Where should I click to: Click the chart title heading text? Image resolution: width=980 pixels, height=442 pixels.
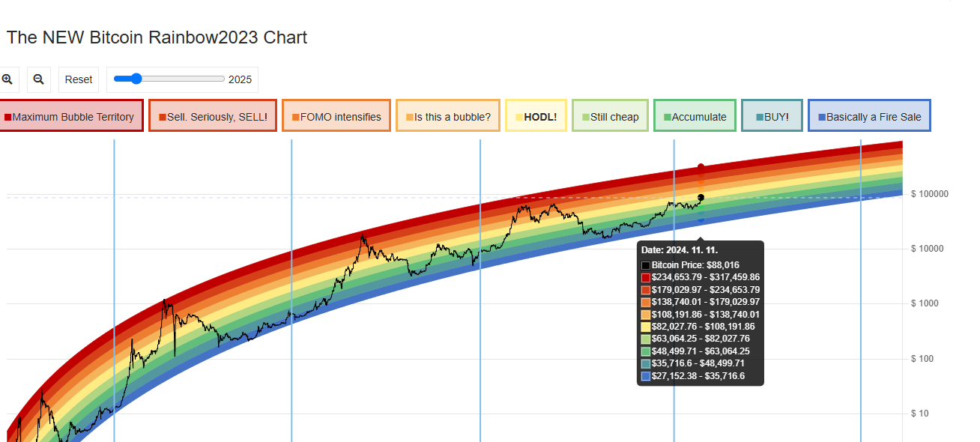pyautogui.click(x=157, y=37)
